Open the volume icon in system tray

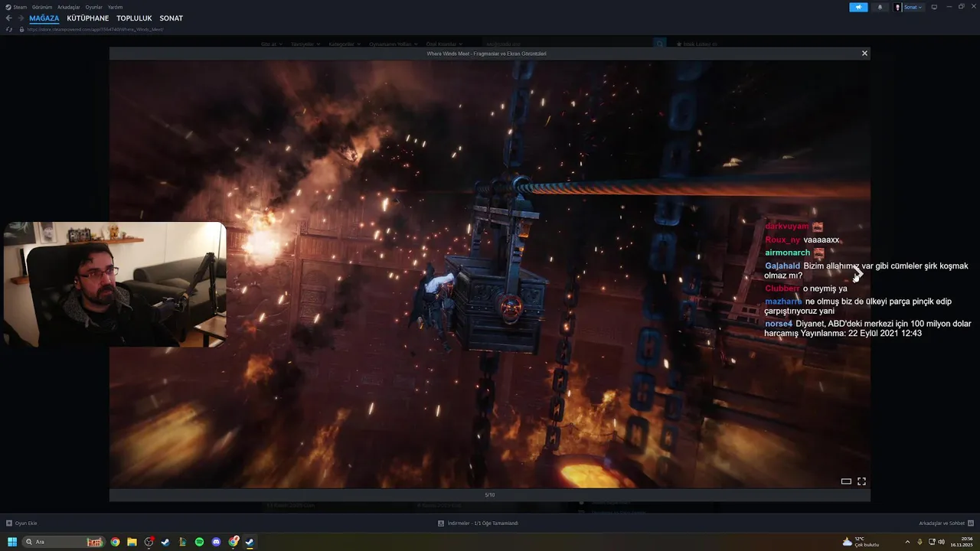(x=941, y=542)
